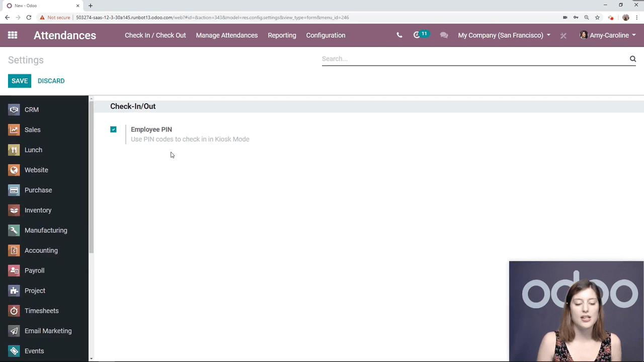Click the Discard button
Viewport: 644px width, 362px height.
coord(51,81)
